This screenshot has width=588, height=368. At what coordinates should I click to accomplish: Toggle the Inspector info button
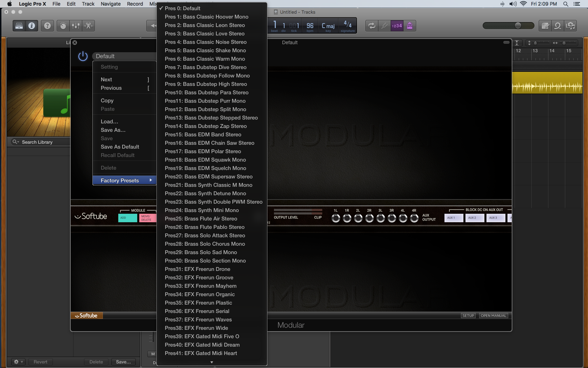pos(31,26)
